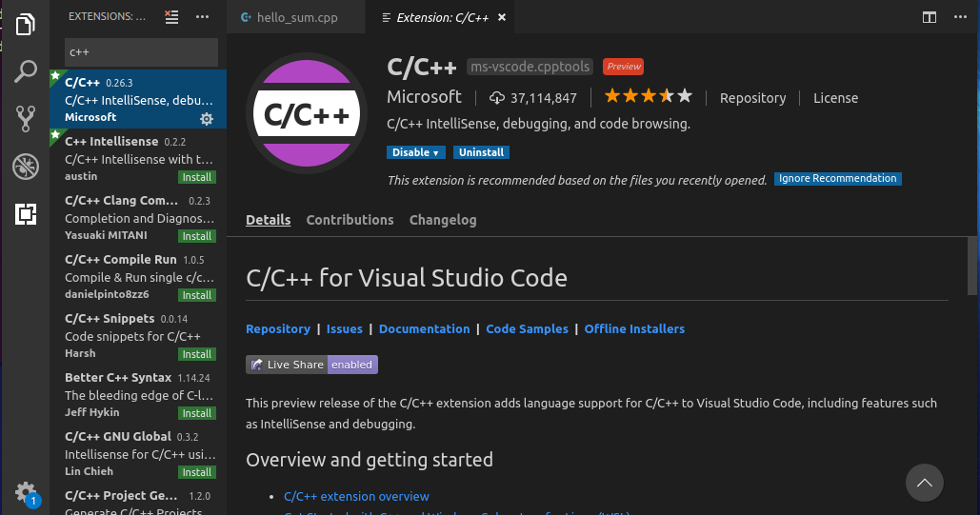Viewport: 980px width, 515px height.
Task: Install C/C++ Compile Run extension
Action: pos(197,295)
